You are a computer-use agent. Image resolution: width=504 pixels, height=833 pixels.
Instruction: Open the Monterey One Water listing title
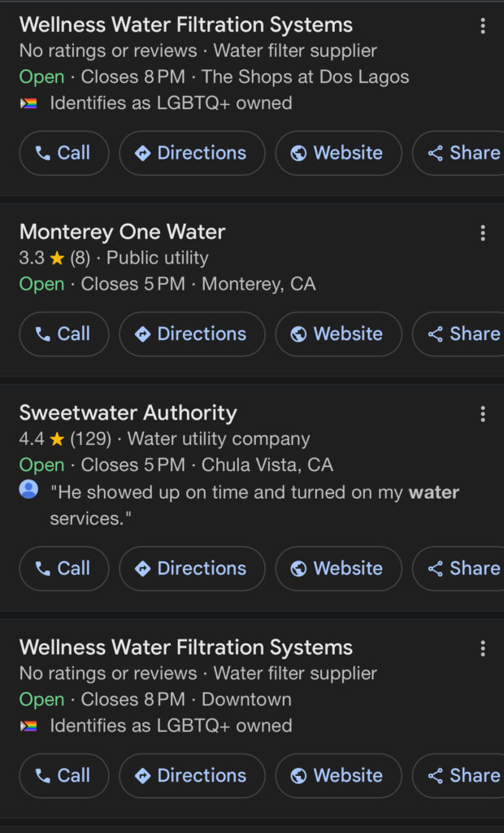122,232
